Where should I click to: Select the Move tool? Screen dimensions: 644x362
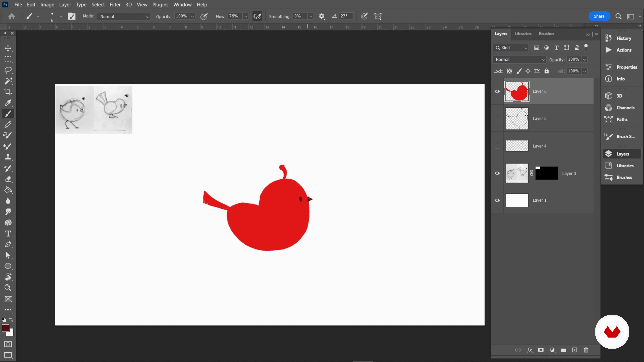(8, 48)
